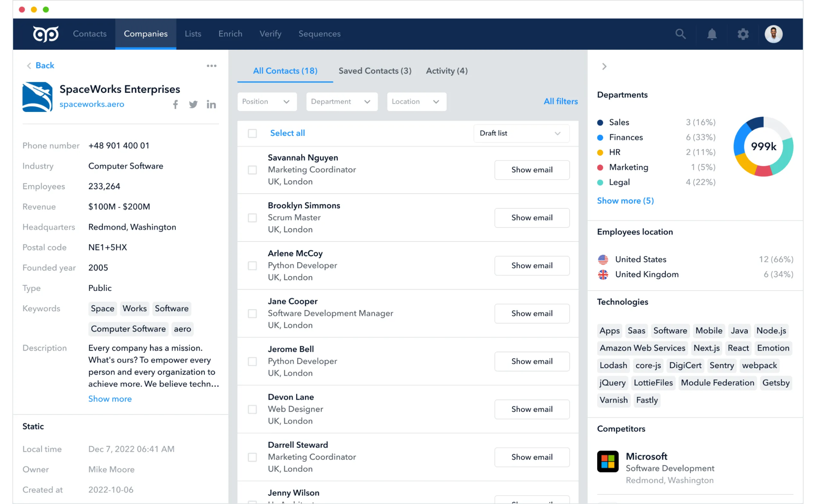This screenshot has height=504, width=816.
Task: Click the United Kingdom flag icon
Action: tap(603, 275)
